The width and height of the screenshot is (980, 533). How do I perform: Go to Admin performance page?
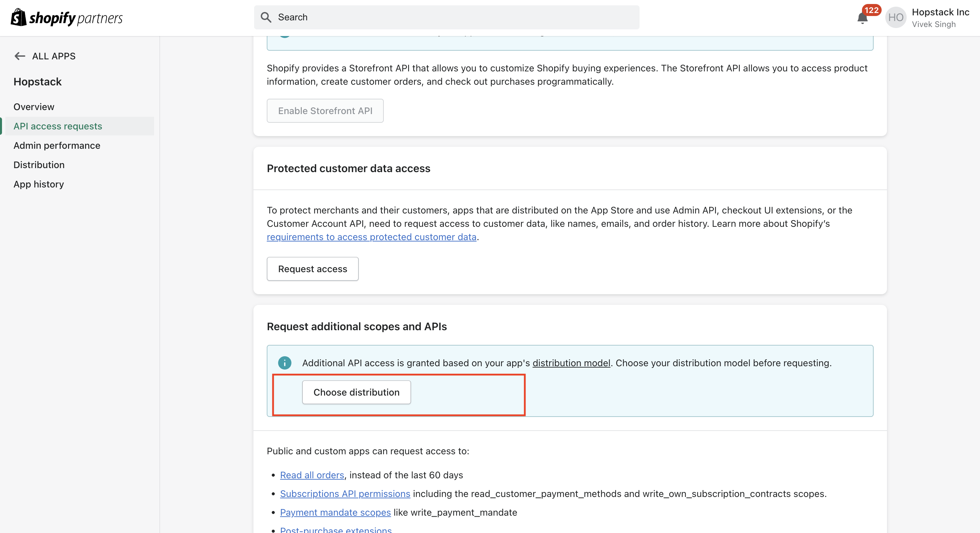pyautogui.click(x=57, y=145)
